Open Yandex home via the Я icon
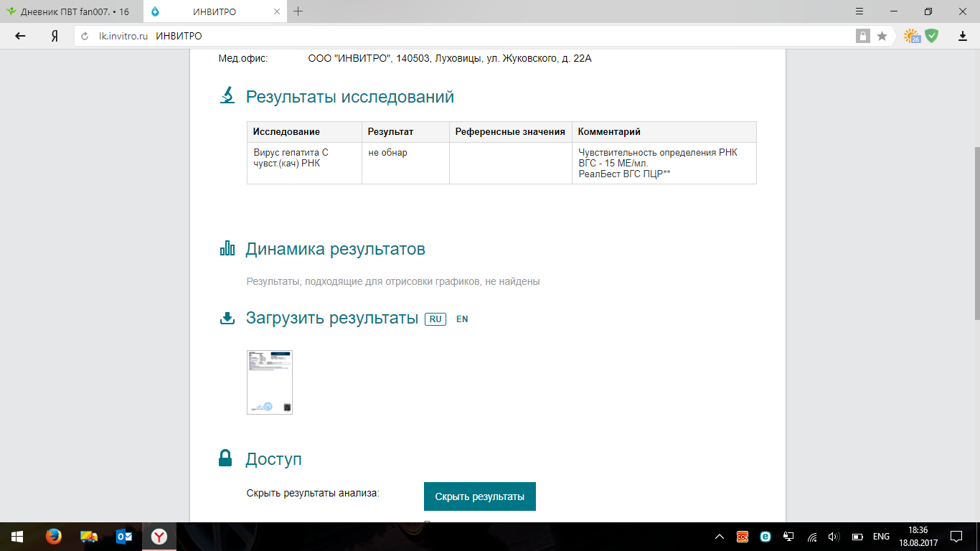Viewport: 980px width, 551px height. [54, 36]
